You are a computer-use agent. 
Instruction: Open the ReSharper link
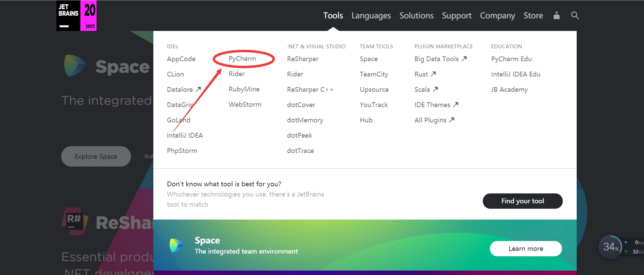pos(303,59)
